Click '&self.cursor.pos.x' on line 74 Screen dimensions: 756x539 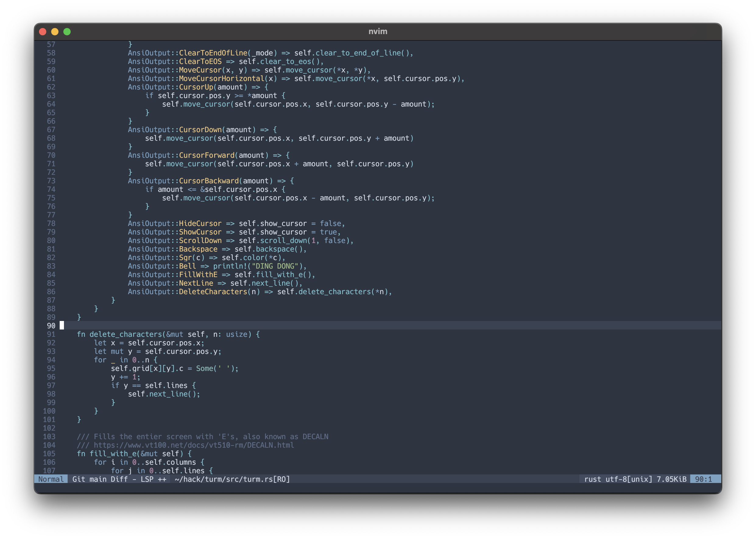coord(238,189)
